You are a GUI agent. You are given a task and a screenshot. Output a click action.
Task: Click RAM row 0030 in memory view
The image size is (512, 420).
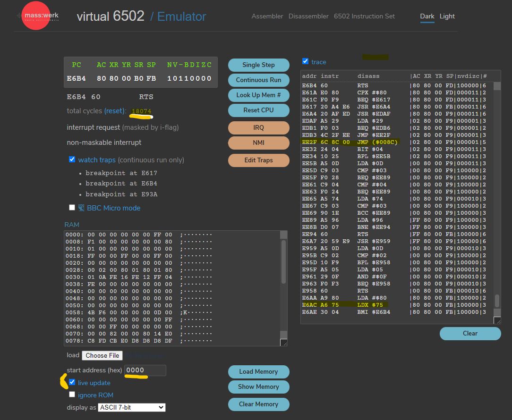[139, 277]
